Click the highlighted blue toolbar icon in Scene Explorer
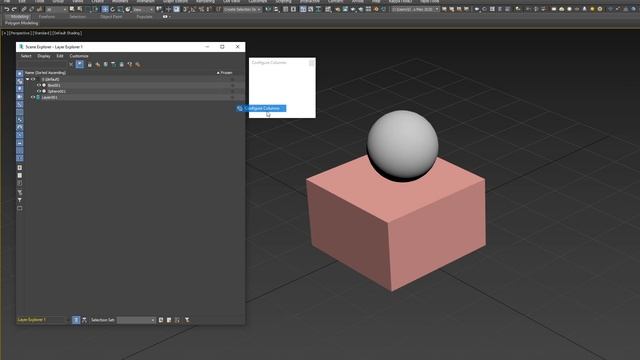The width and height of the screenshot is (640, 360). [x=80, y=64]
